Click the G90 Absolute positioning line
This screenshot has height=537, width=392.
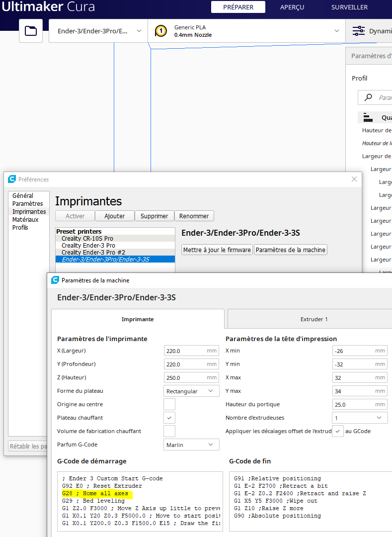[277, 516]
